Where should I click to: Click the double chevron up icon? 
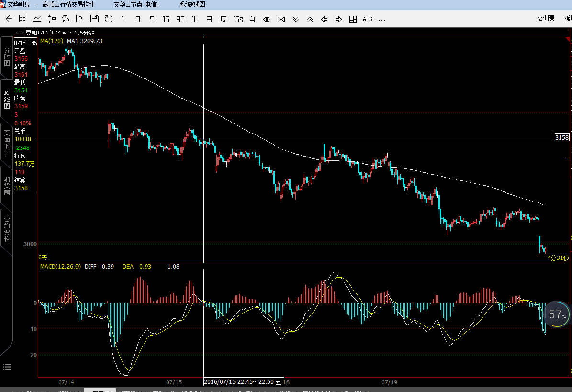point(310,19)
